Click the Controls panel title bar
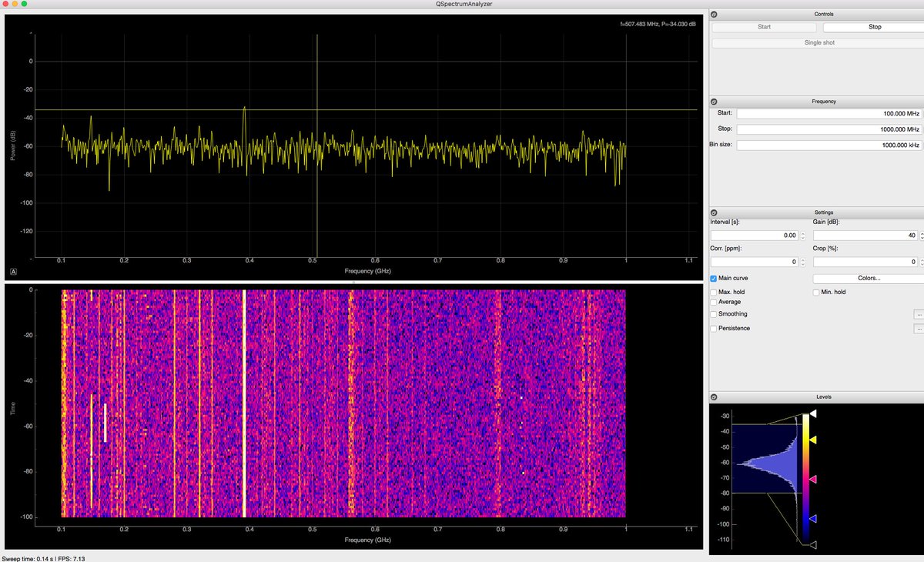The width and height of the screenshot is (924, 562). [816, 14]
